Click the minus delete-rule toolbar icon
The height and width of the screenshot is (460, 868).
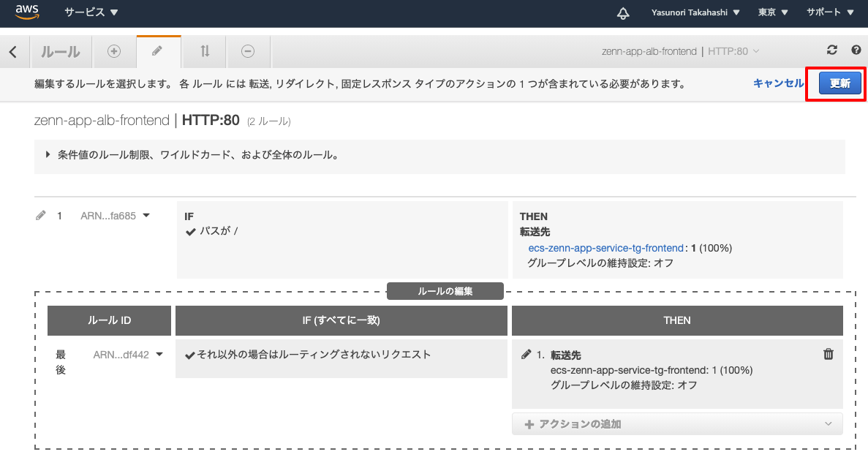248,50
